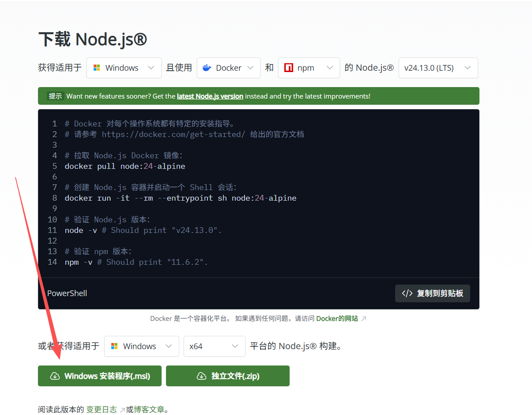Open the 变更日志 changelog link
The image size is (532, 415).
click(102, 410)
